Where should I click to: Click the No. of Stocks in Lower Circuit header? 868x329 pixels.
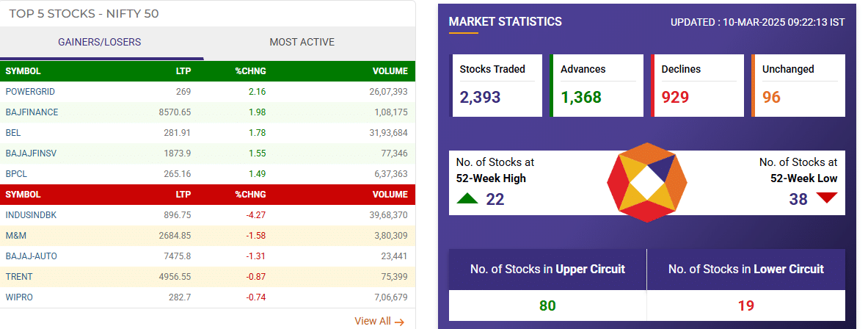coord(745,270)
